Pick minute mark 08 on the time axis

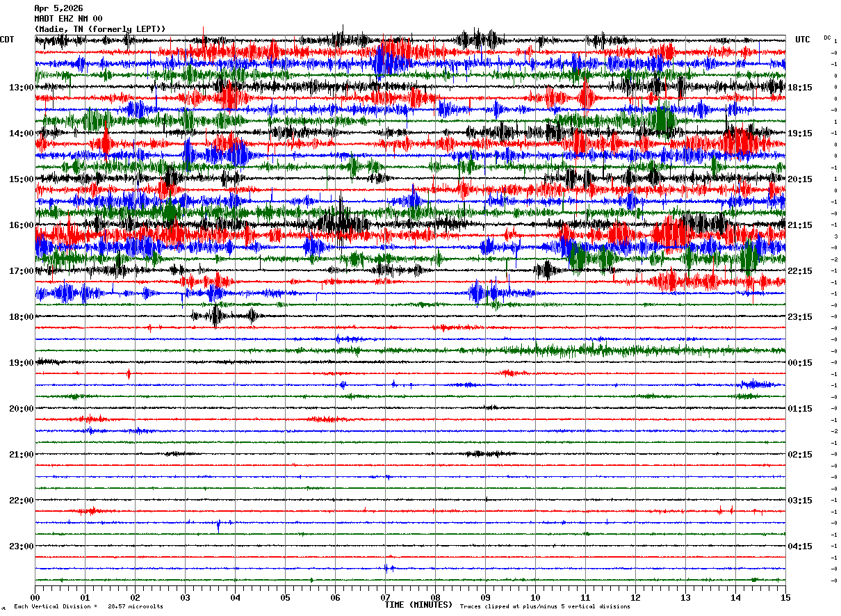(435, 597)
